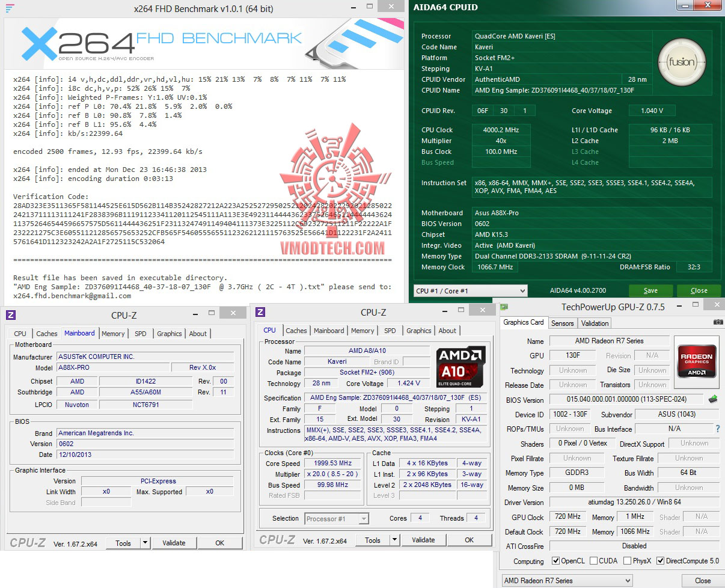
Task: Switch to the Sensors tab in GPU-Z
Action: (x=563, y=323)
